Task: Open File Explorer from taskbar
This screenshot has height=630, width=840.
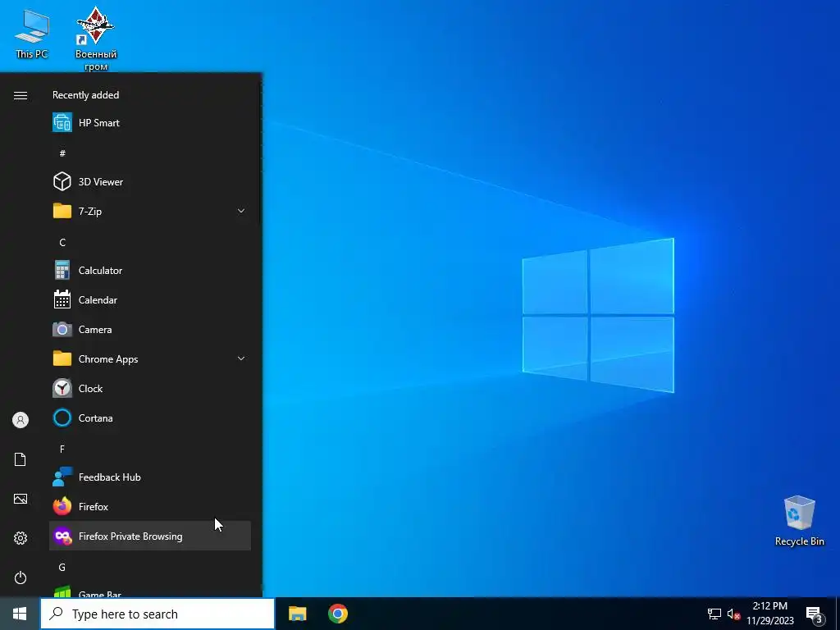Action: click(297, 614)
